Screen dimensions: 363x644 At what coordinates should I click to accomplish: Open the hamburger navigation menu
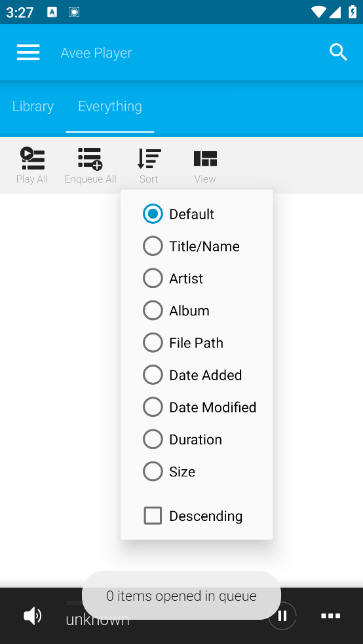(x=28, y=52)
